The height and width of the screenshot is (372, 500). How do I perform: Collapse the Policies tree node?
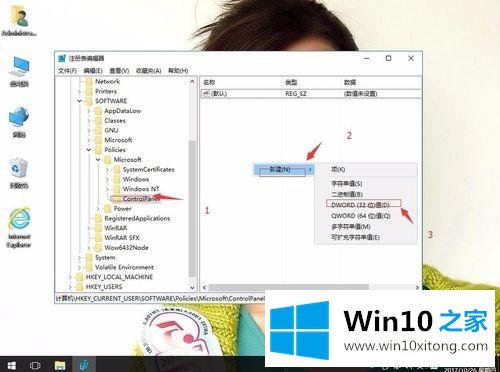point(89,150)
